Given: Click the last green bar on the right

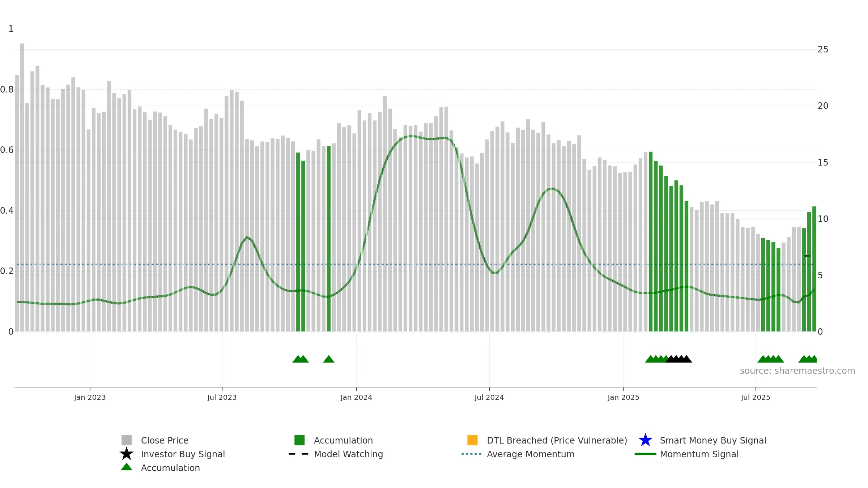Looking at the screenshot, I should [814, 269].
